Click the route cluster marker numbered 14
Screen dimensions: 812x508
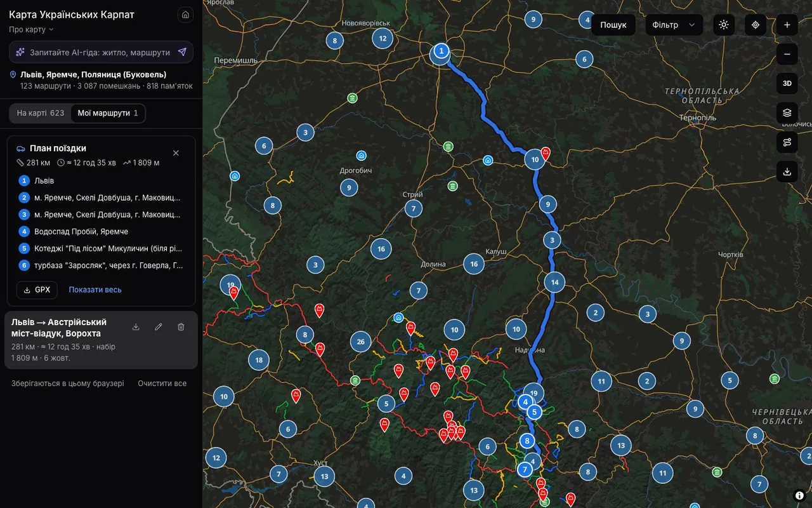point(554,282)
